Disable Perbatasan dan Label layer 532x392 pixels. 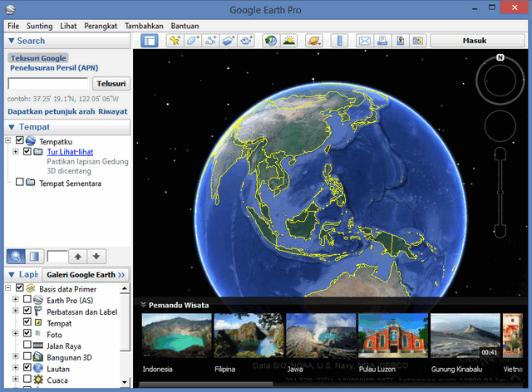click(x=27, y=311)
